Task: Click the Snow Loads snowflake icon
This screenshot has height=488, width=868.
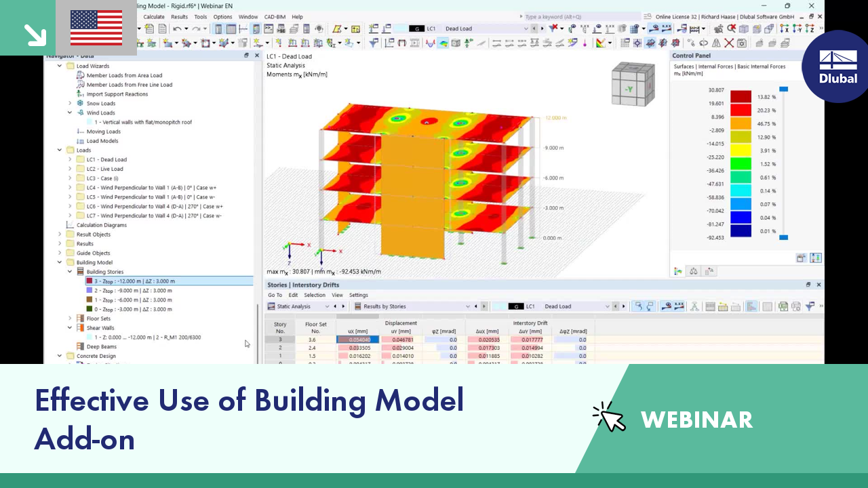Action: [x=80, y=104]
